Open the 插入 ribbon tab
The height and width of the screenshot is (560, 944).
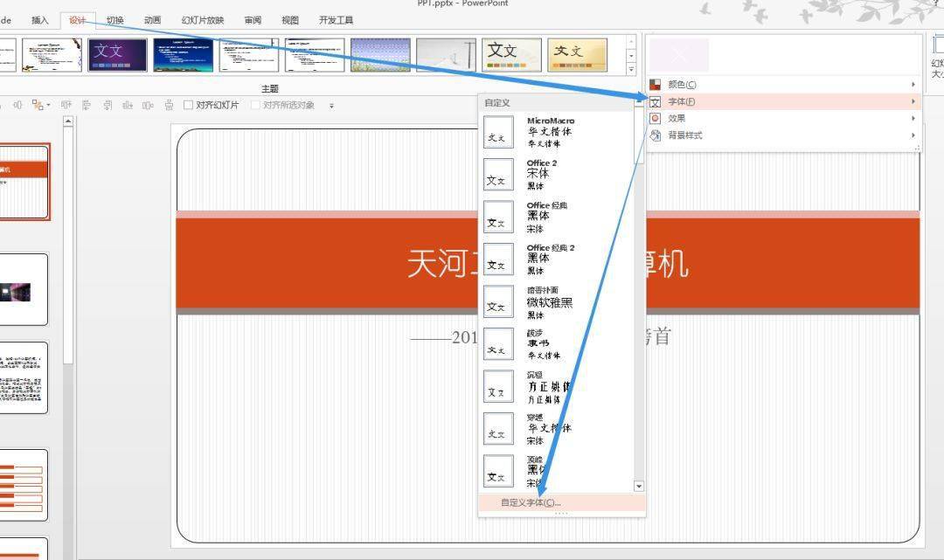(39, 20)
